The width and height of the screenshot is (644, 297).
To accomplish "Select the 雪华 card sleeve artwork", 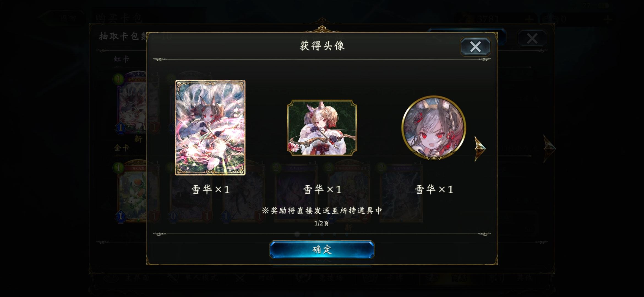I will (210, 128).
